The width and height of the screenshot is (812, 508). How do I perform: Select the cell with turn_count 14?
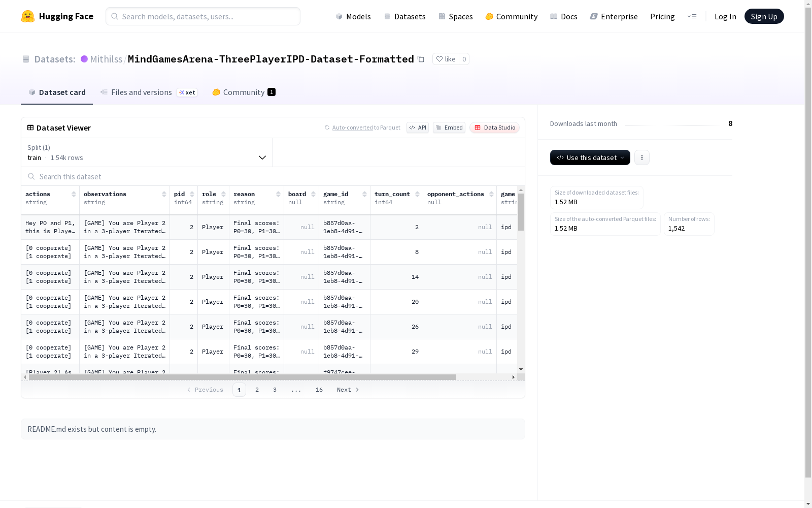coord(396,277)
